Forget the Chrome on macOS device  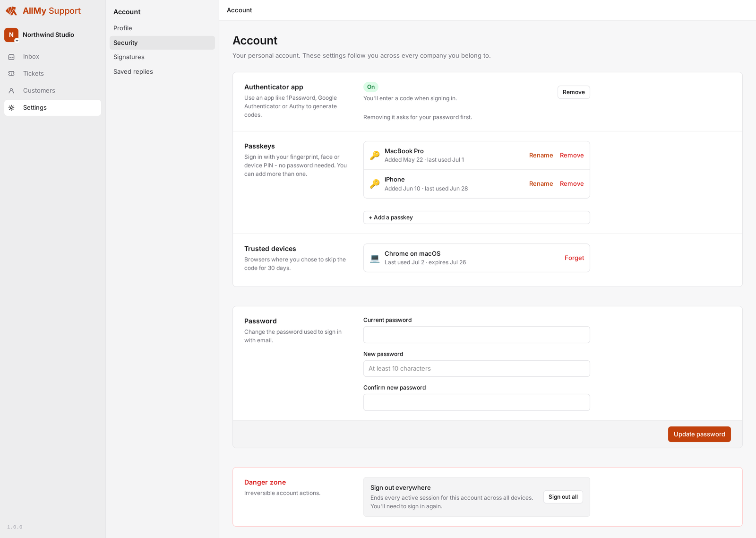574,258
